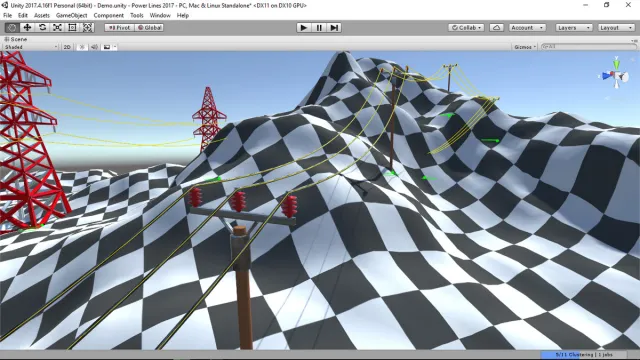Toggle scene effects image button
This screenshot has width=640, height=360.
[x=107, y=47]
